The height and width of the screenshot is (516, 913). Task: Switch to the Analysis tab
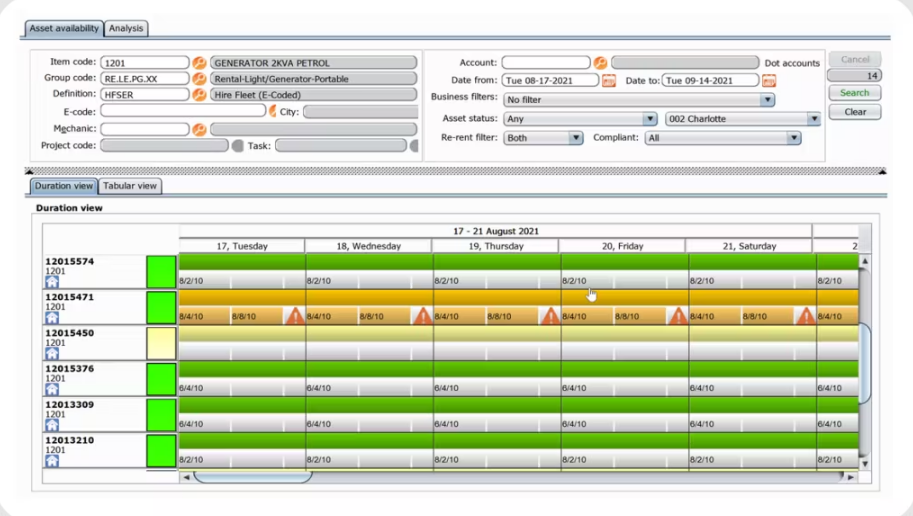(126, 29)
